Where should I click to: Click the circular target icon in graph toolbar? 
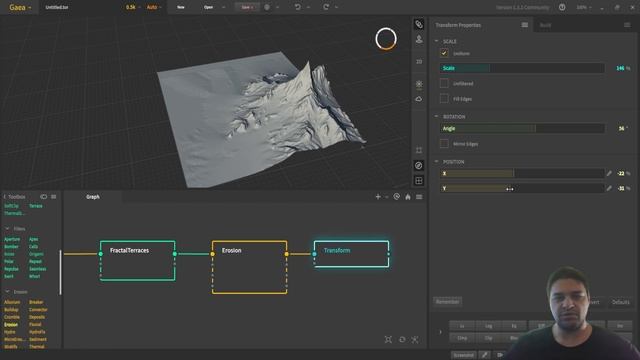point(396,197)
